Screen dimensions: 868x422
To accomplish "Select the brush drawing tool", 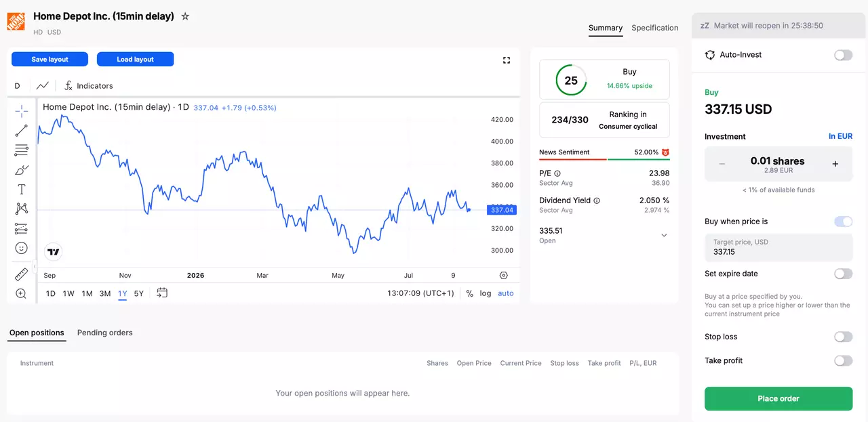I will [22, 170].
